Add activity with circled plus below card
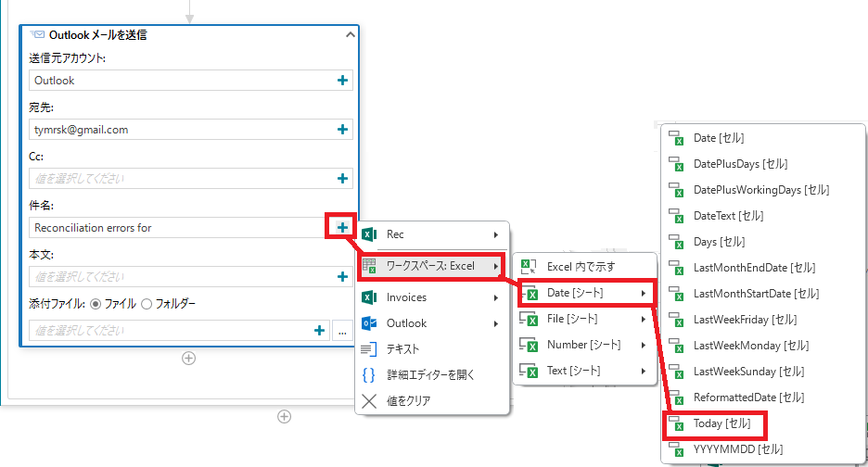Viewport: 868px width, 467px height. coord(189,359)
